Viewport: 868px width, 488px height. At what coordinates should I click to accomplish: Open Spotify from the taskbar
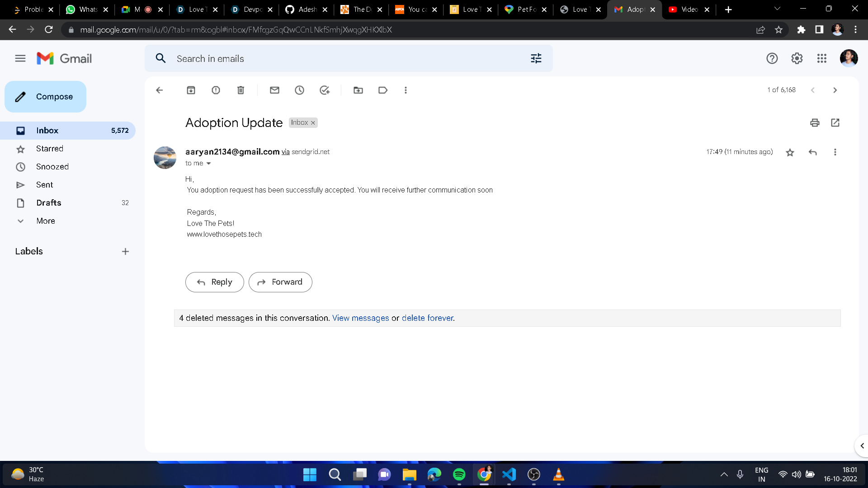click(x=459, y=474)
